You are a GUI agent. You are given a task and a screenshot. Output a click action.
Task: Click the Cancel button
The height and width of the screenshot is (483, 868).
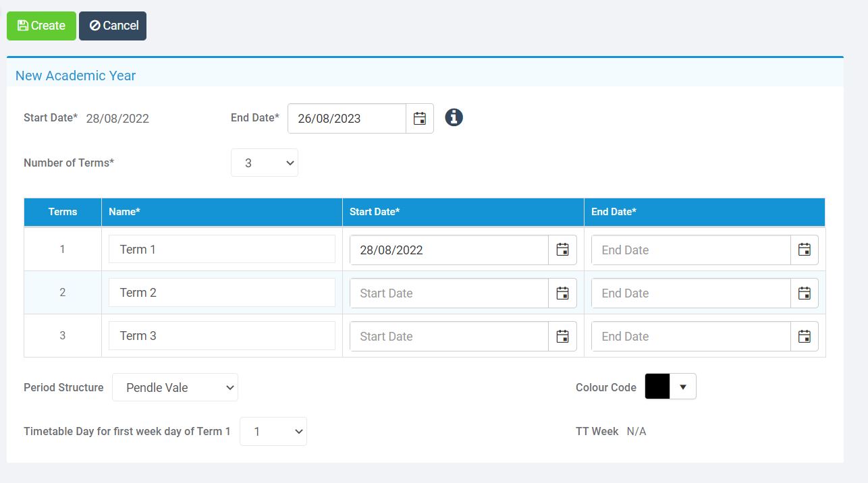tap(112, 25)
